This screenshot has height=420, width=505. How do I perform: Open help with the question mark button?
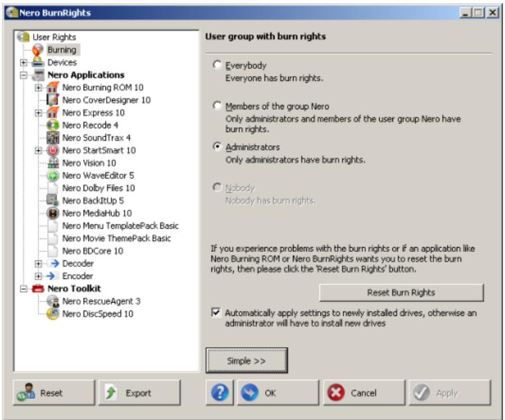(x=219, y=392)
